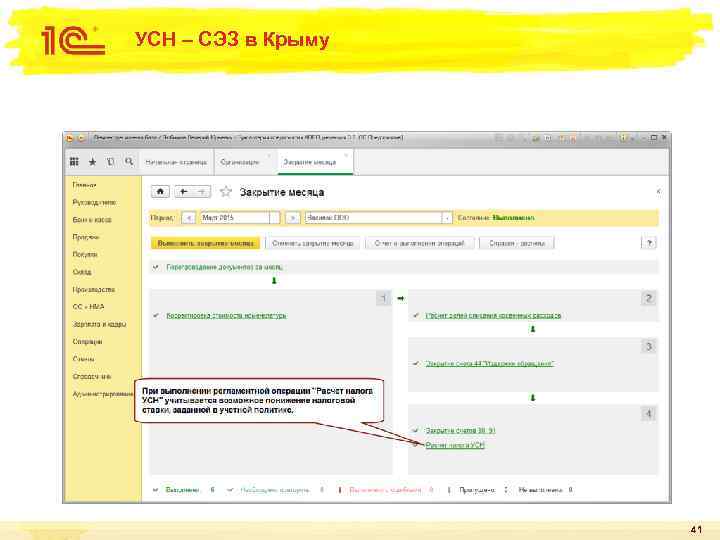The width and height of the screenshot is (720, 540).
Task: Open period selector button next to Март 2015
Action: pyautogui.click(x=275, y=218)
